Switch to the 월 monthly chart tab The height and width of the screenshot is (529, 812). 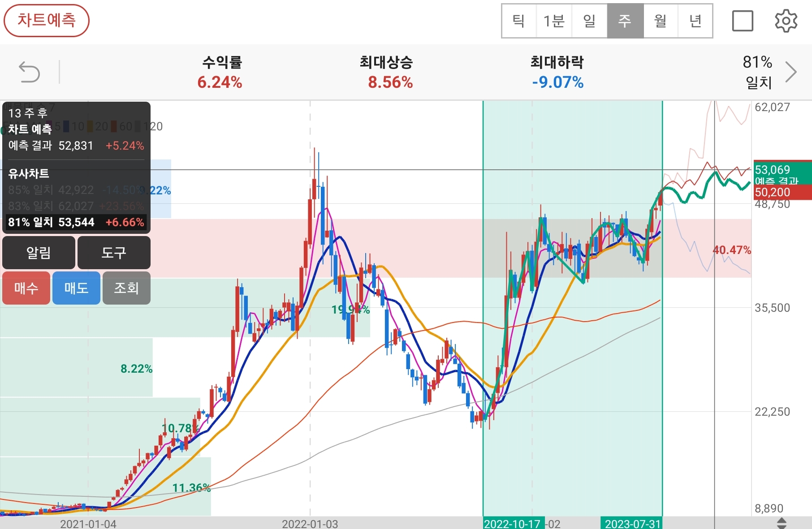(x=661, y=21)
